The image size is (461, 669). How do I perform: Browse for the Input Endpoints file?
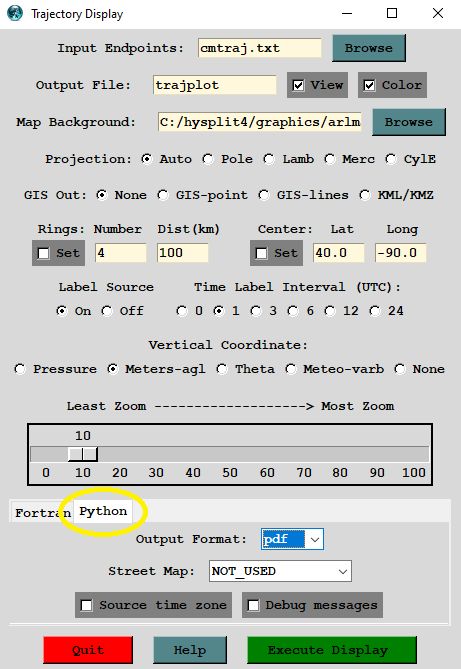click(369, 48)
